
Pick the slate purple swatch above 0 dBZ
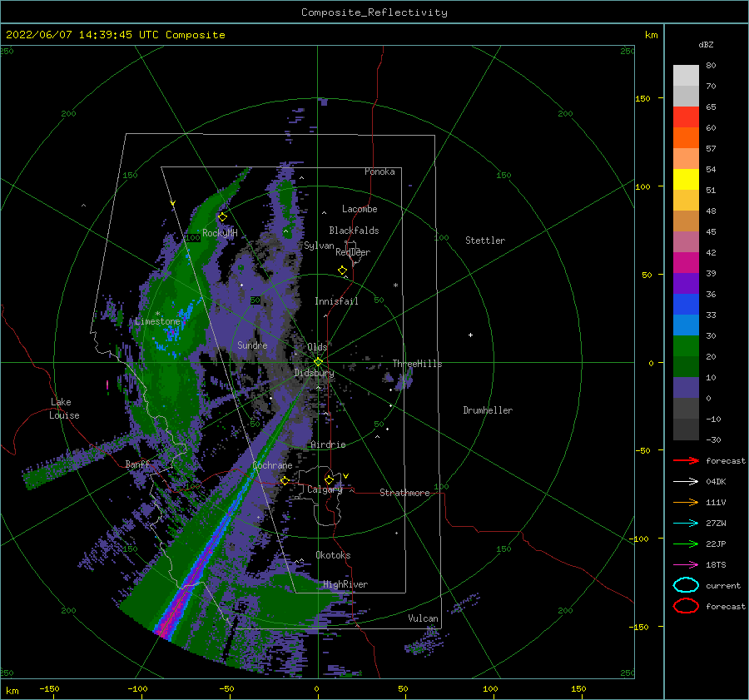point(686,388)
